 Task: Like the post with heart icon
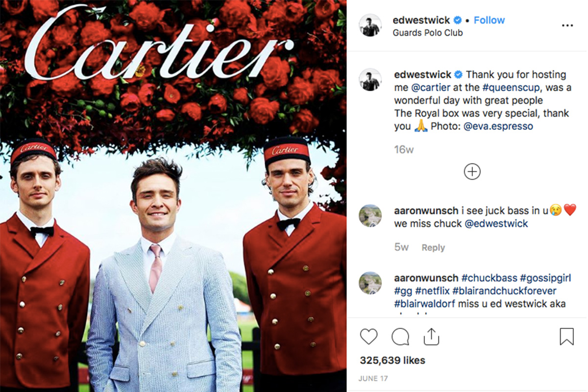368,337
